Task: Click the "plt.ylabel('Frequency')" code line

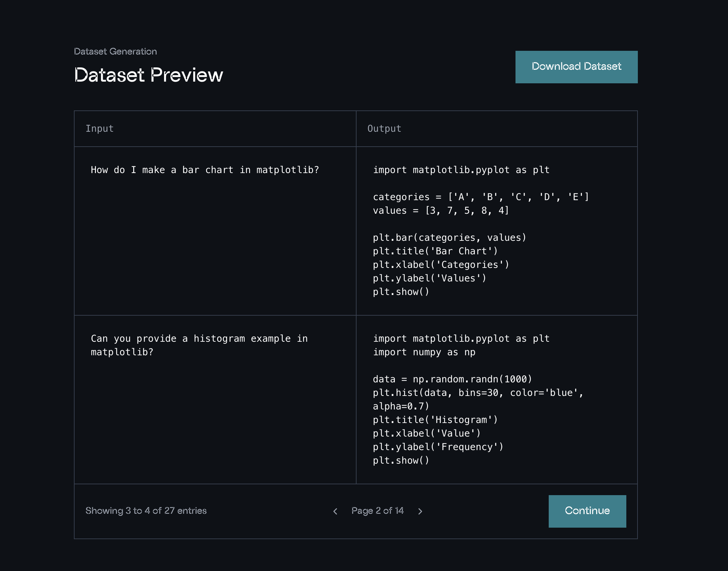Action: click(438, 447)
